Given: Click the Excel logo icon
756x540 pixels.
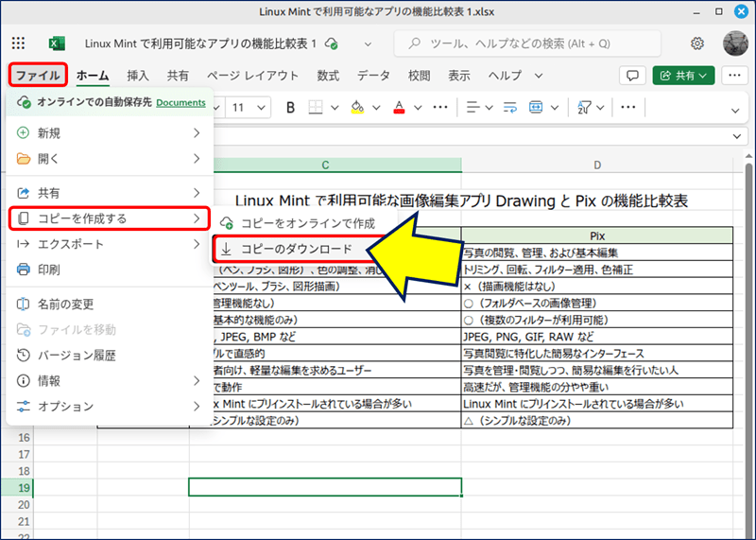Looking at the screenshot, I should [57, 44].
